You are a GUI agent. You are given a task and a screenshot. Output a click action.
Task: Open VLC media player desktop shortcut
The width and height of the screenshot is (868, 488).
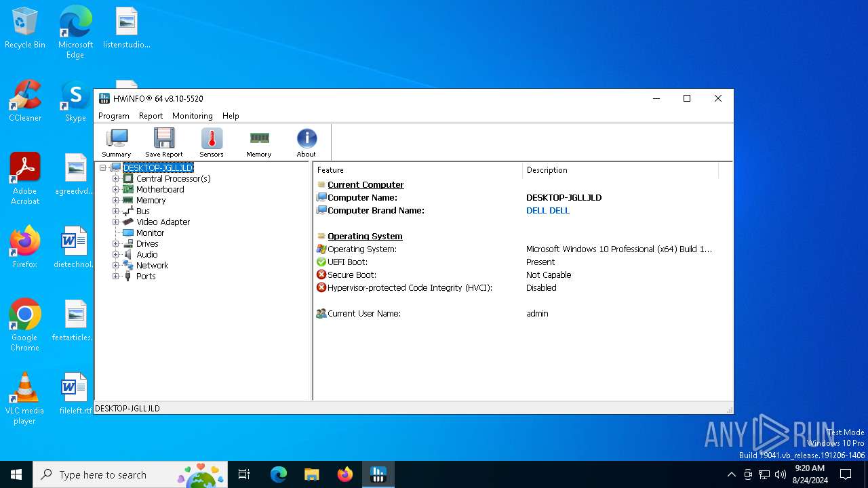coord(25,399)
